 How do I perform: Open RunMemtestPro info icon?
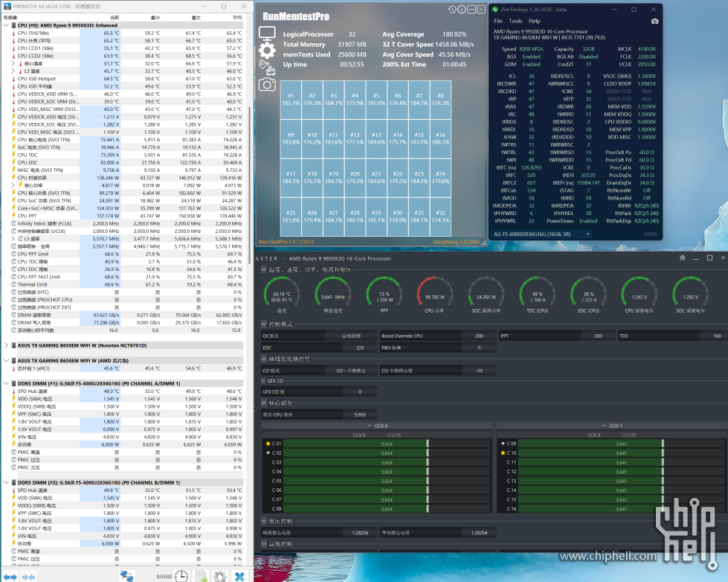tap(462, 9)
